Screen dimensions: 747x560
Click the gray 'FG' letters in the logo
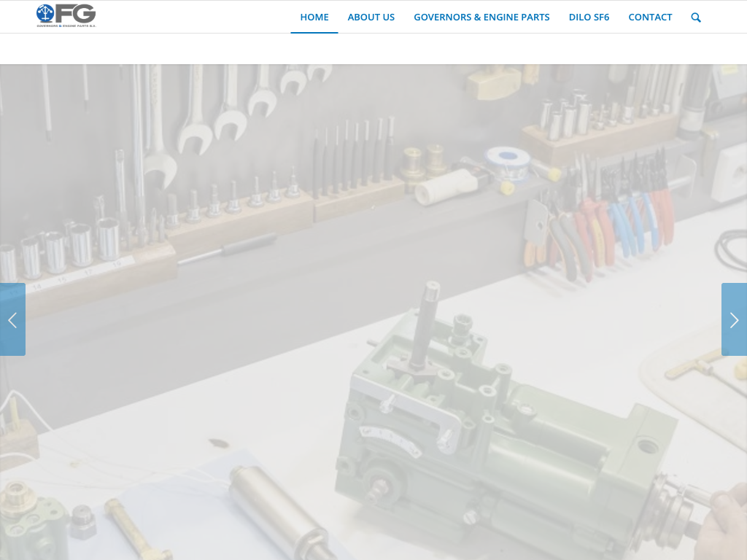(x=75, y=13)
